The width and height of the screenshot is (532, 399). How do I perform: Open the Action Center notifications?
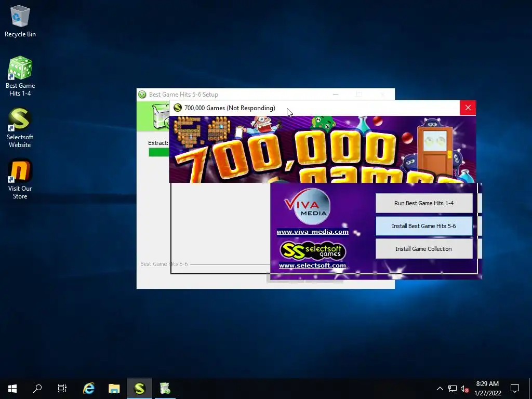click(x=515, y=389)
